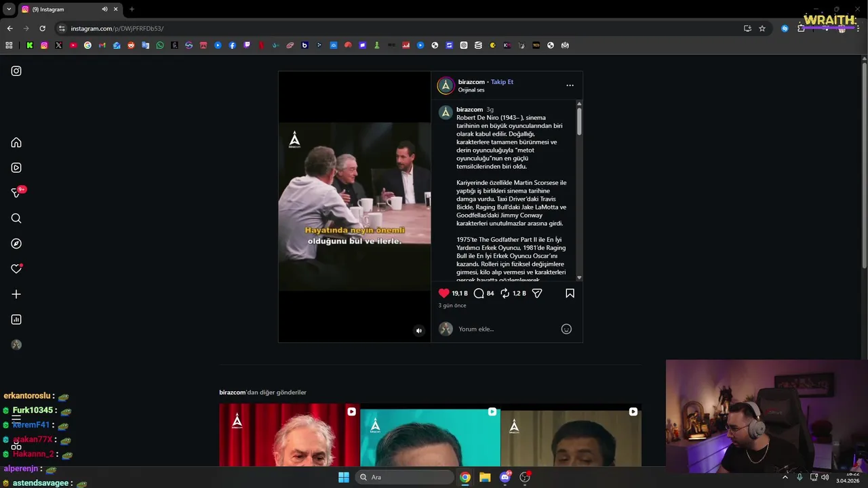Open File Explorer from the taskbar

[x=485, y=477]
